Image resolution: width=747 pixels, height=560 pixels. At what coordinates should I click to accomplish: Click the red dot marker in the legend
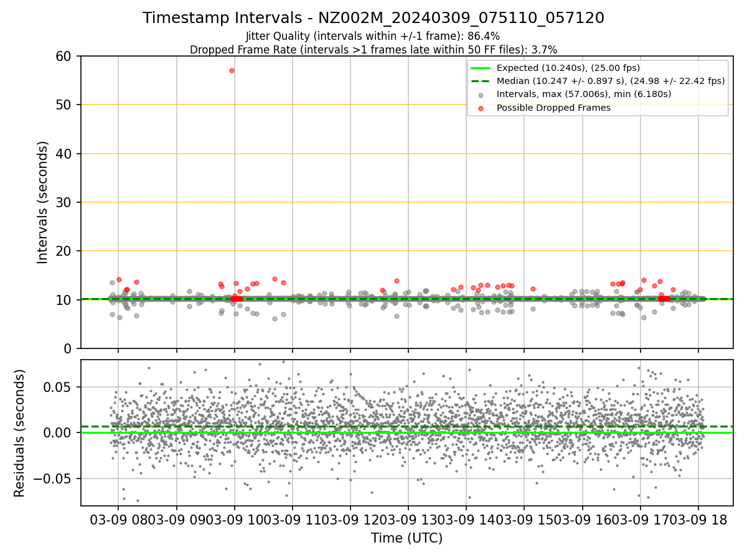pyautogui.click(x=481, y=108)
